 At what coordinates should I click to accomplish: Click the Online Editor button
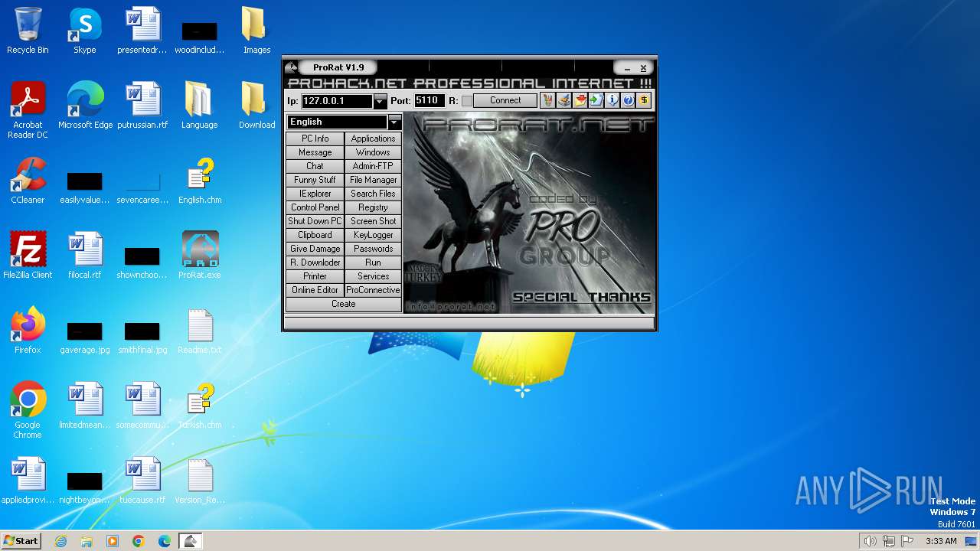click(315, 290)
